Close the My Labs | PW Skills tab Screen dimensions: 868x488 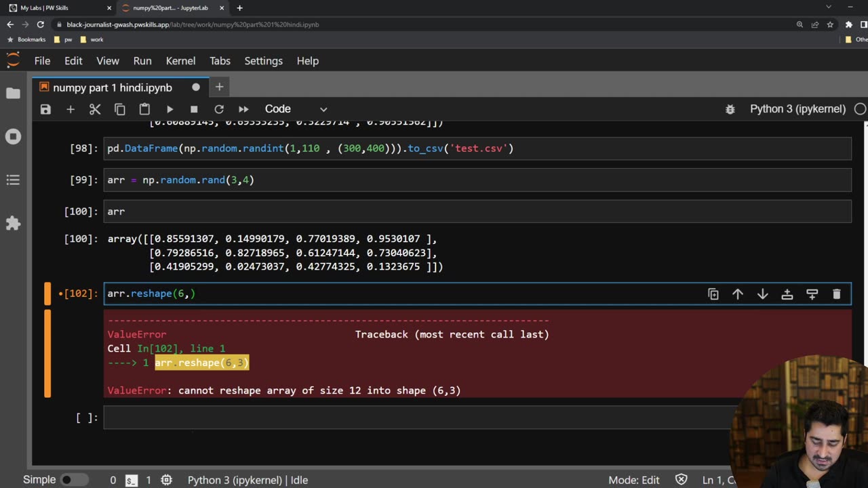[x=109, y=8]
